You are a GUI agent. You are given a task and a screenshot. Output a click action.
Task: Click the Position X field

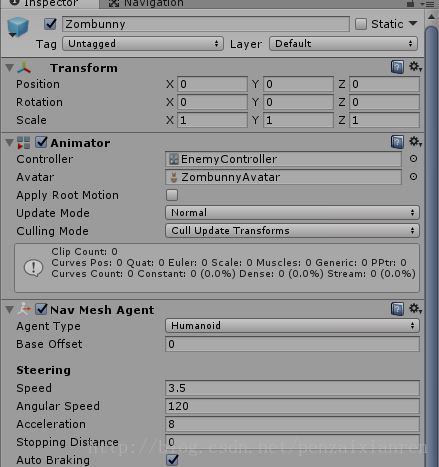point(212,84)
